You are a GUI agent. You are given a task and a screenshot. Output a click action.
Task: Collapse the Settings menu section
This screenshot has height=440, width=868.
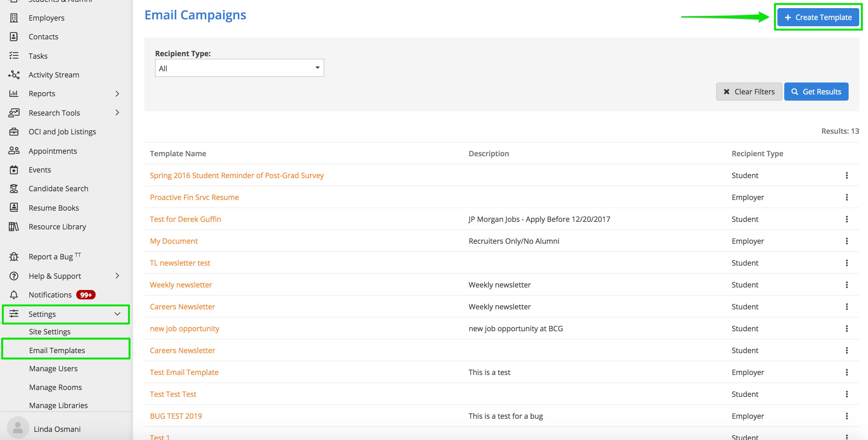pyautogui.click(x=117, y=314)
